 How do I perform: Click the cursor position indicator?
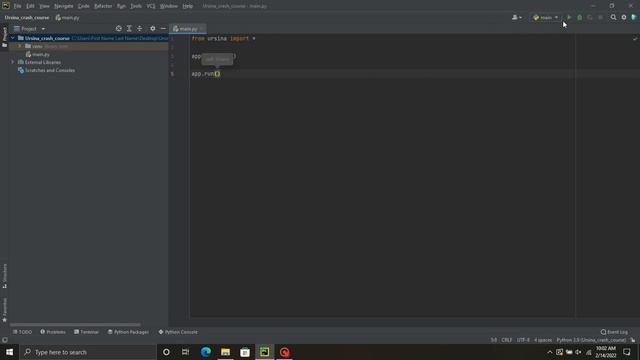click(x=494, y=340)
